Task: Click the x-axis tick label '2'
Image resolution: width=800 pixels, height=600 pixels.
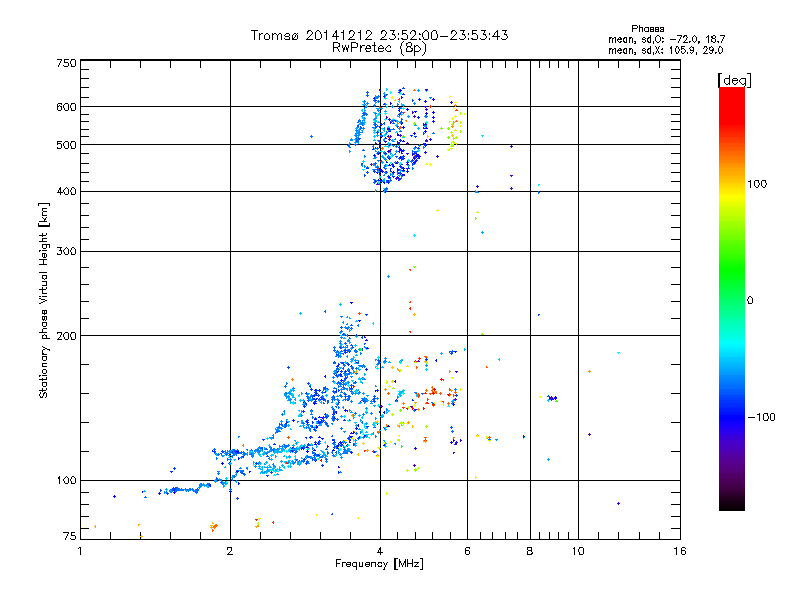Action: click(230, 551)
